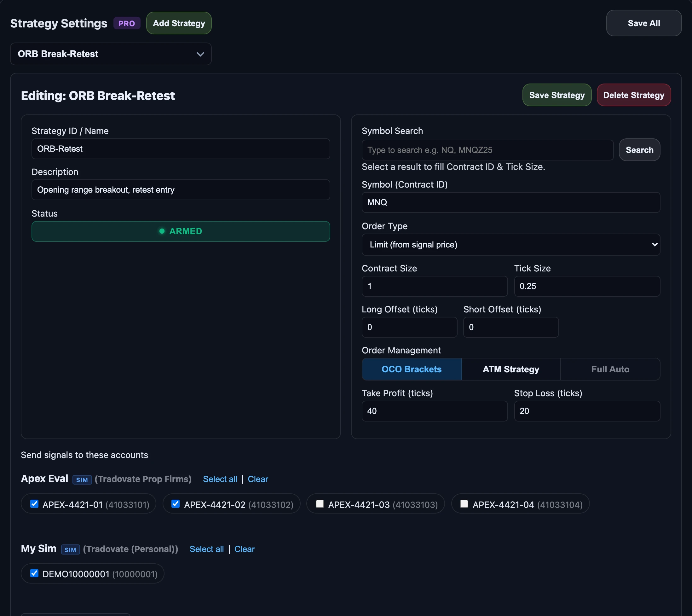Click Save All
Image resolution: width=692 pixels, height=616 pixels.
643,23
